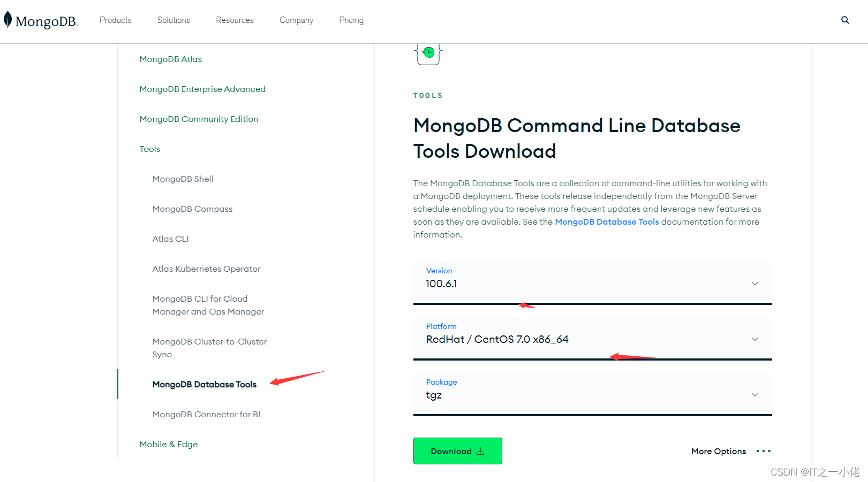868x482 pixels.
Task: Open MongoDB Compass download page
Action: pos(192,209)
